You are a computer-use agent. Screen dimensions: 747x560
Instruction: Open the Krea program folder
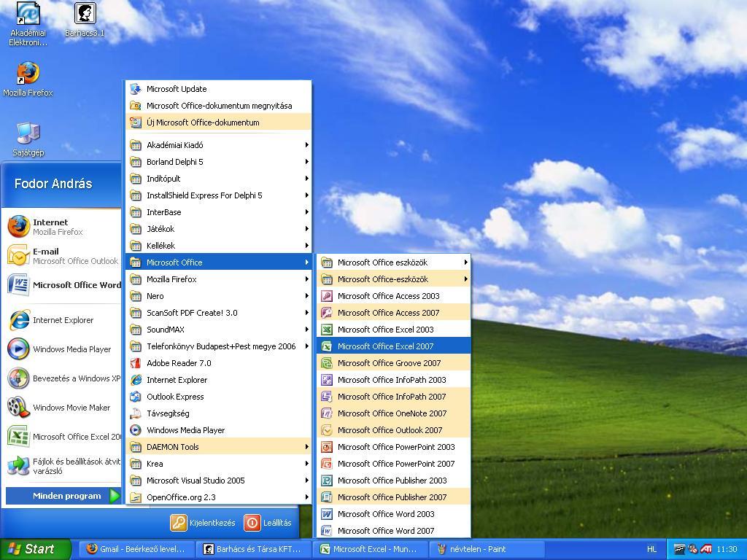tap(219, 464)
